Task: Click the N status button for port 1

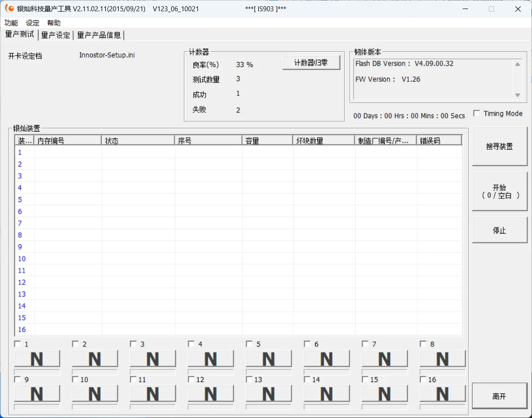Action: (x=37, y=359)
